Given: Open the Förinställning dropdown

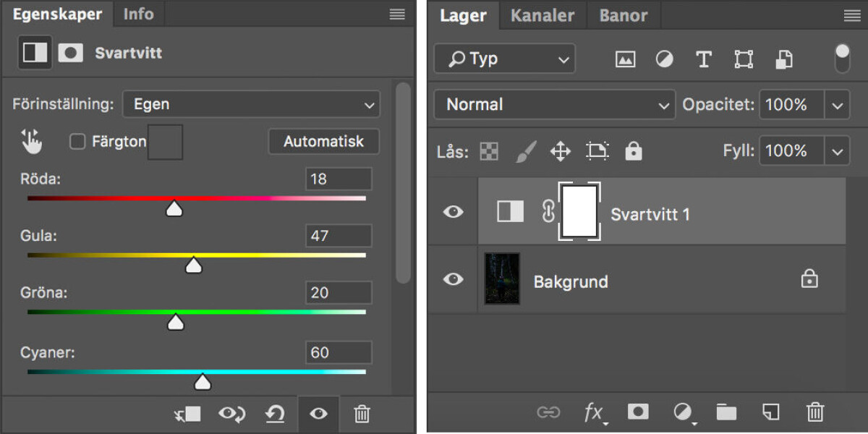Looking at the screenshot, I should 251,104.
